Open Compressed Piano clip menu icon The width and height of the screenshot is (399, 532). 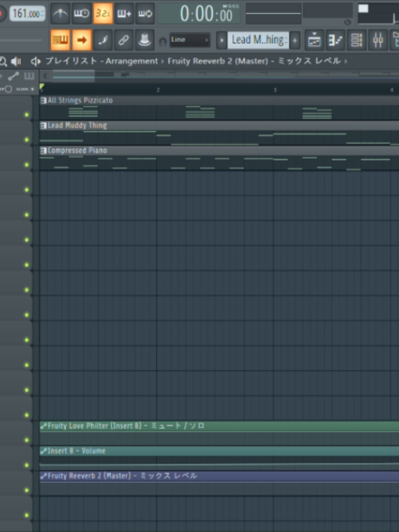43,150
